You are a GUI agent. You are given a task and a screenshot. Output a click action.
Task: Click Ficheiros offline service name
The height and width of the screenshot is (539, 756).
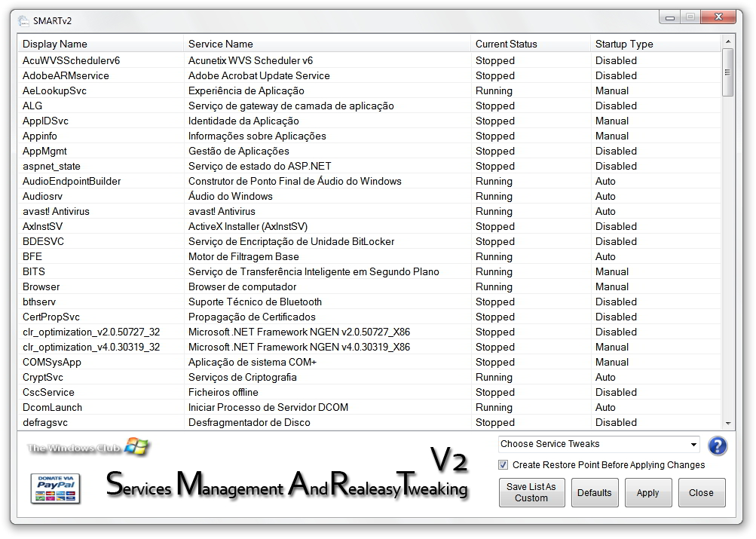point(223,393)
